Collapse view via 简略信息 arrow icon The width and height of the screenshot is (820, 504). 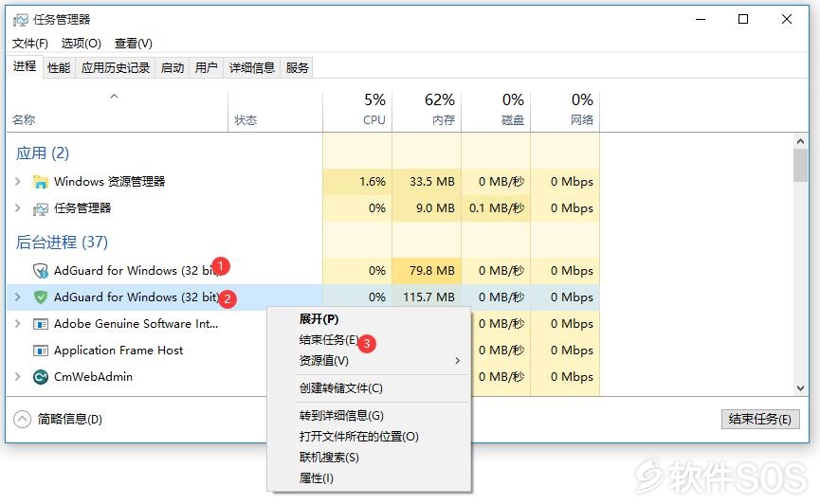point(23,420)
